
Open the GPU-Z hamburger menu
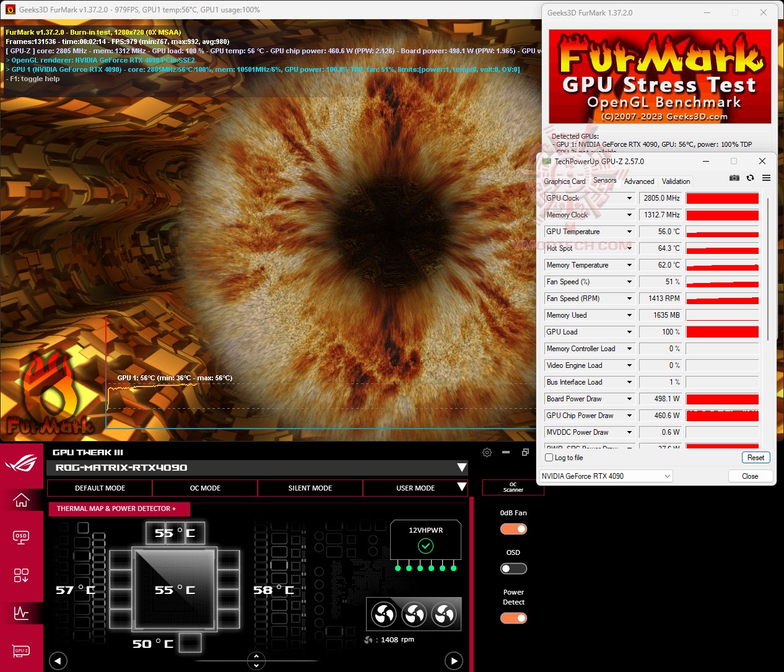(x=767, y=178)
